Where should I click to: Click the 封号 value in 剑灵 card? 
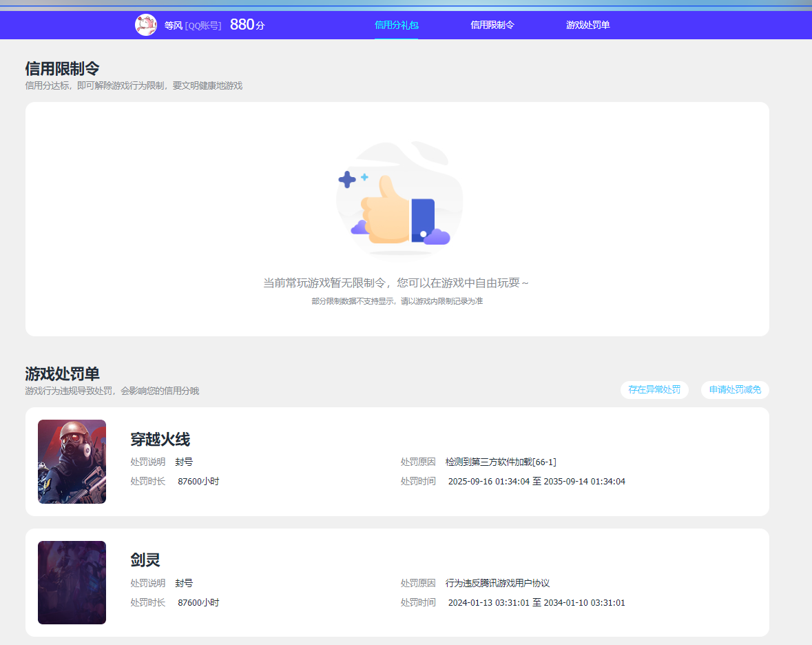tap(184, 583)
